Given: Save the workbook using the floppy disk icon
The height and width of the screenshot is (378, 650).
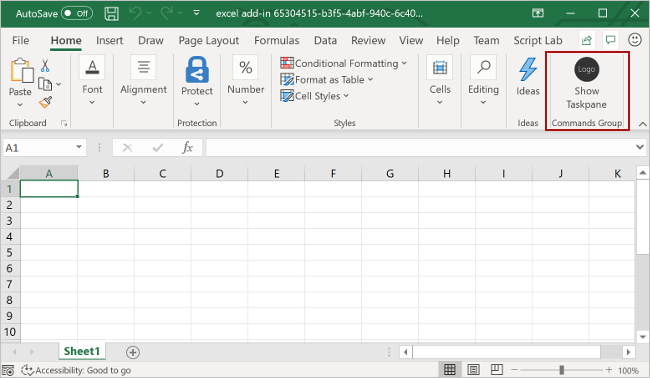Looking at the screenshot, I should click(112, 13).
